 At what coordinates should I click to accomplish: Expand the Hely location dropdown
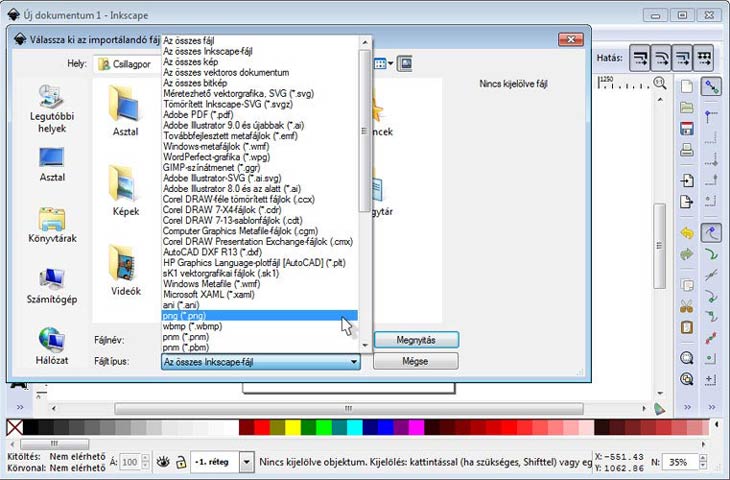coord(127,63)
